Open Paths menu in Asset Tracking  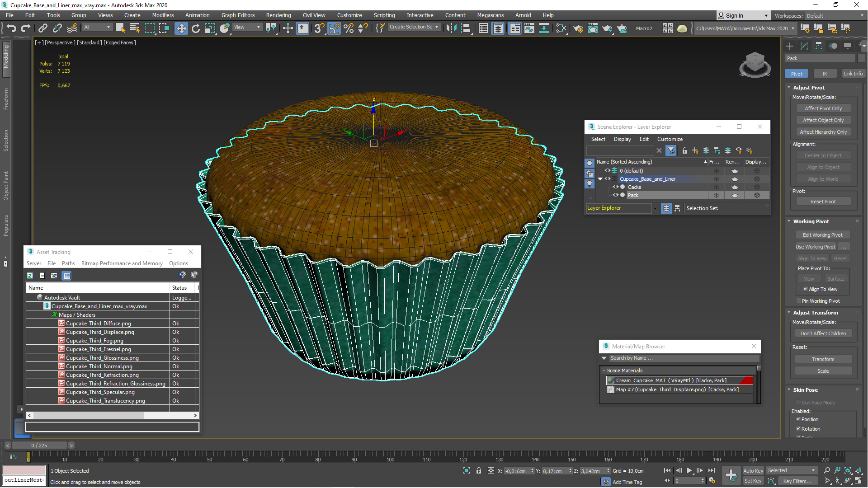pos(68,263)
